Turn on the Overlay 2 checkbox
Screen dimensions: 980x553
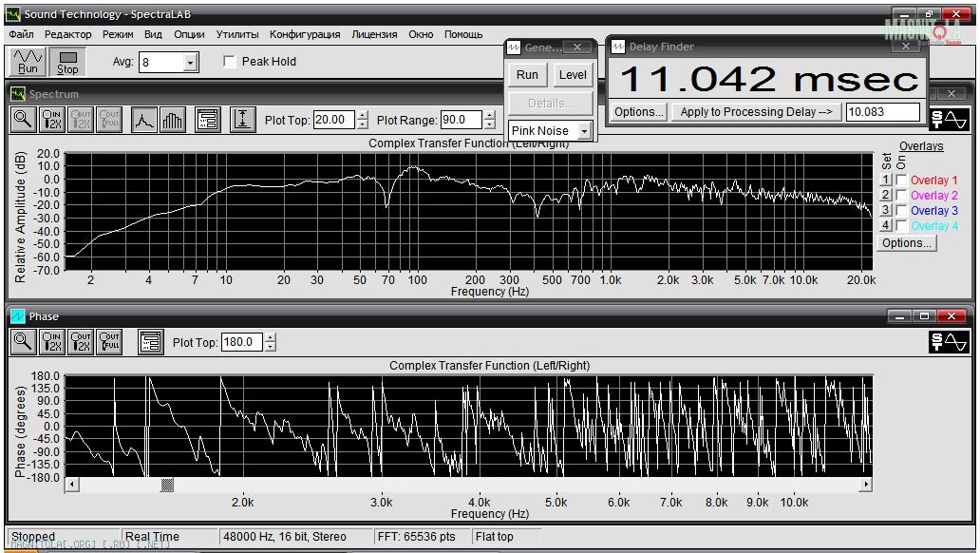click(x=902, y=195)
